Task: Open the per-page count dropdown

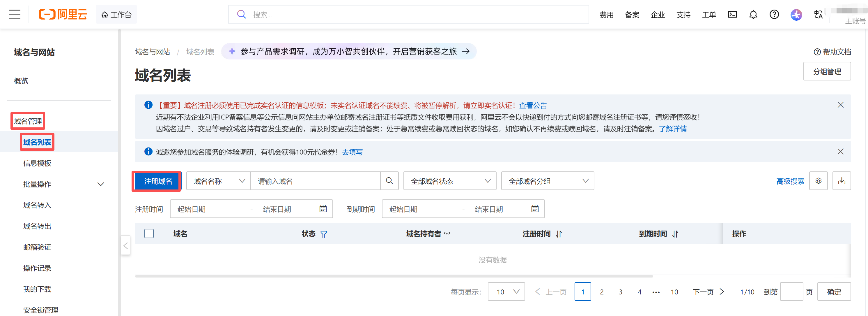Action: 506,292
